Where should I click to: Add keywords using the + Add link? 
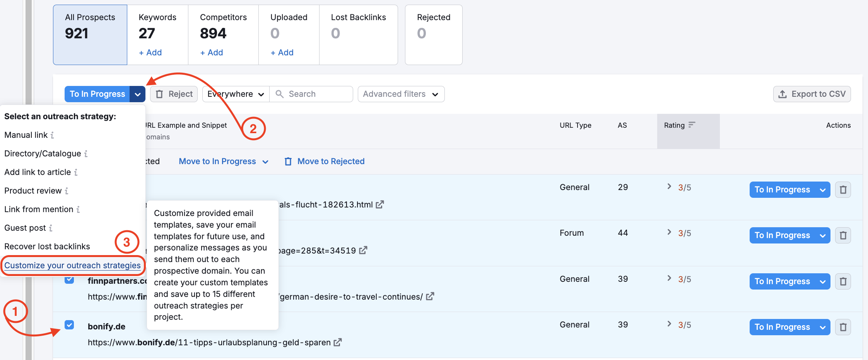pos(150,52)
